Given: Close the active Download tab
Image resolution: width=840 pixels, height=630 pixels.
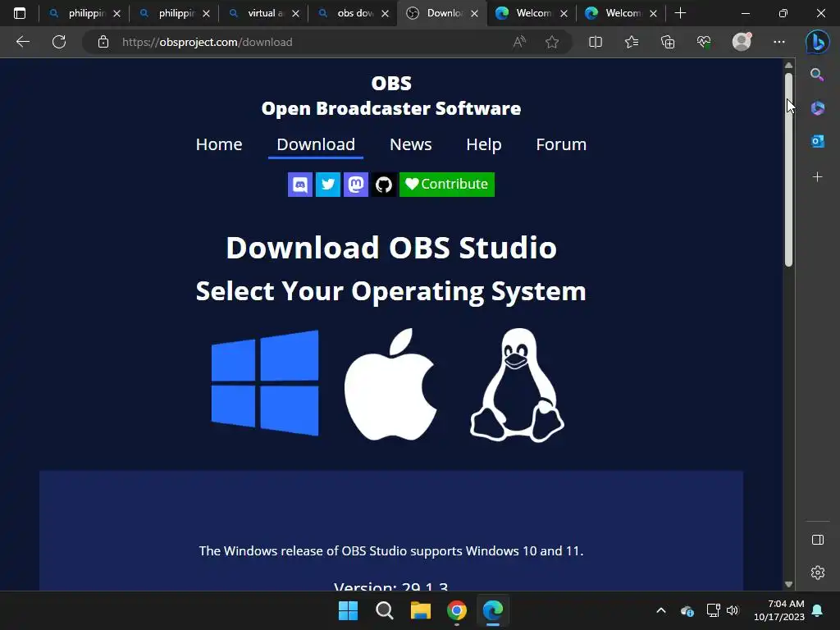Looking at the screenshot, I should [474, 13].
